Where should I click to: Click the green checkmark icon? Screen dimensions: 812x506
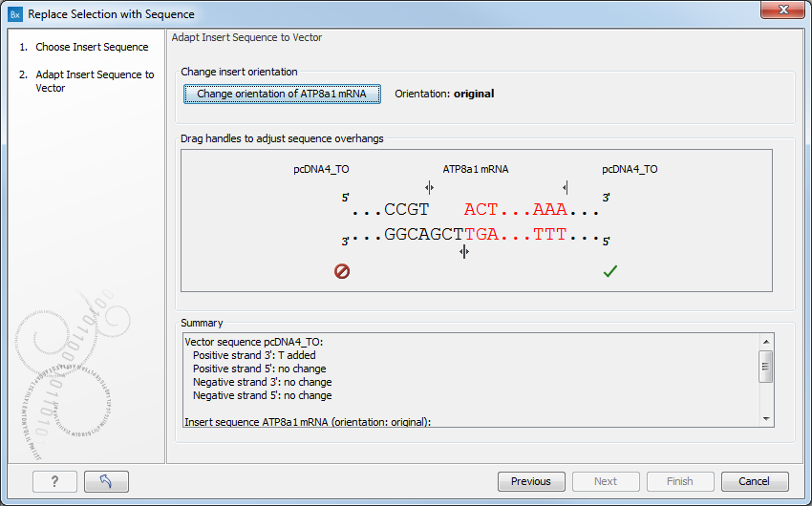610,271
